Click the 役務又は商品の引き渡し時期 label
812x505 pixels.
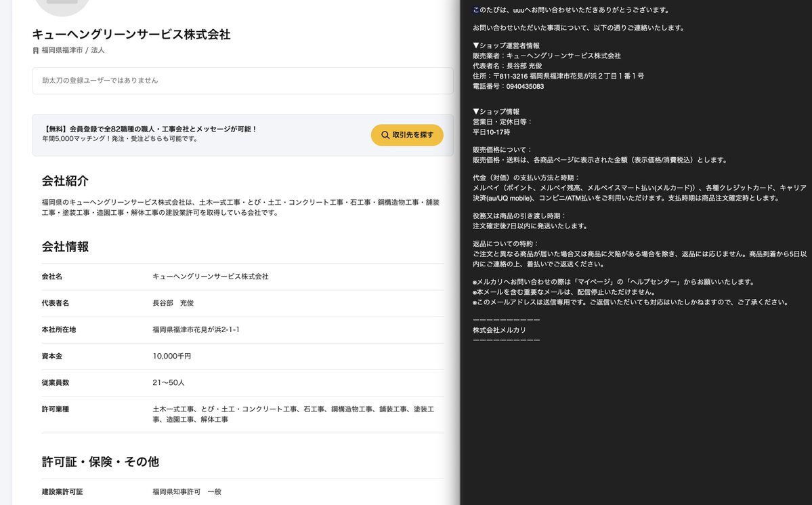pyautogui.click(x=519, y=216)
